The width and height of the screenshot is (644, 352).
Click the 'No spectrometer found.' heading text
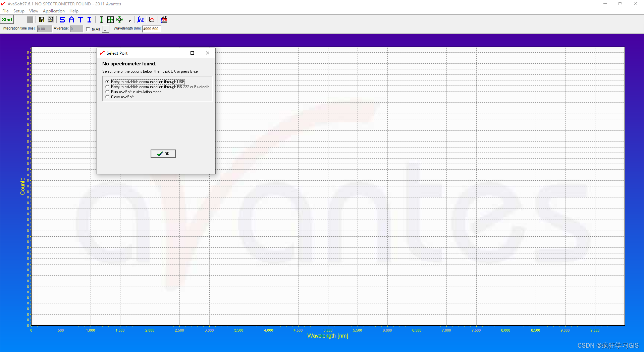point(129,64)
